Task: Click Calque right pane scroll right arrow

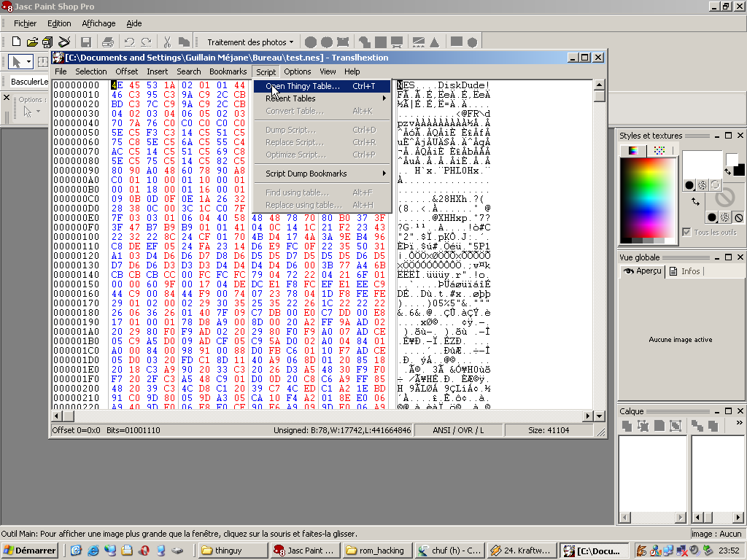Action: tap(738, 517)
